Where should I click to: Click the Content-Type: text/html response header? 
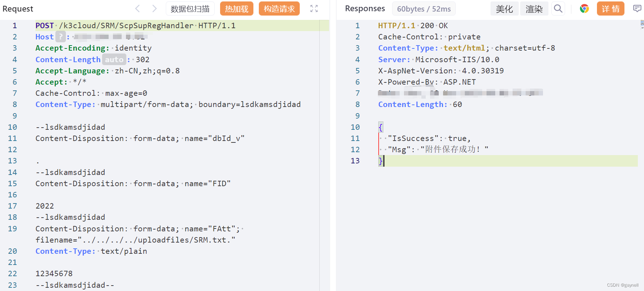[467, 48]
